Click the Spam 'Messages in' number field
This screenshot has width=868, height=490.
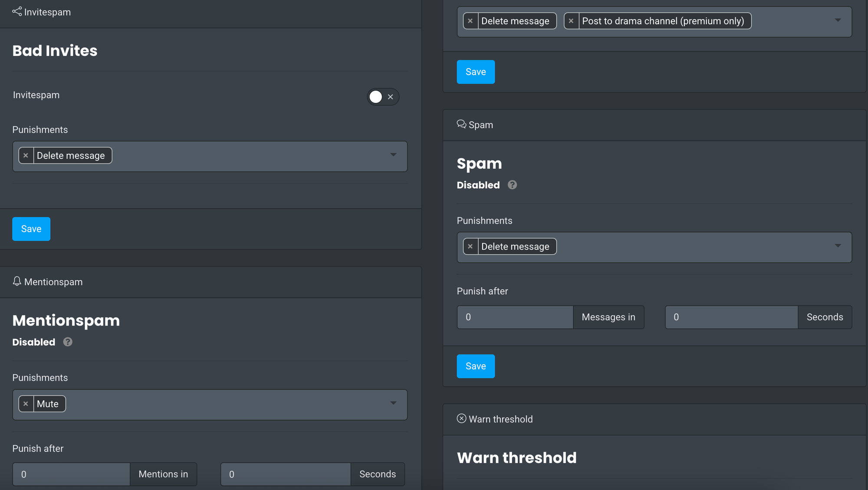click(515, 317)
